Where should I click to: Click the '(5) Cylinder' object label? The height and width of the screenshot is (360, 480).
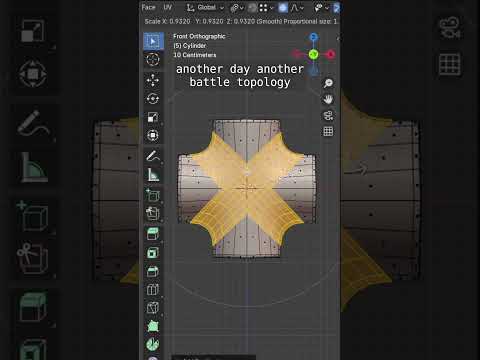tap(189, 46)
